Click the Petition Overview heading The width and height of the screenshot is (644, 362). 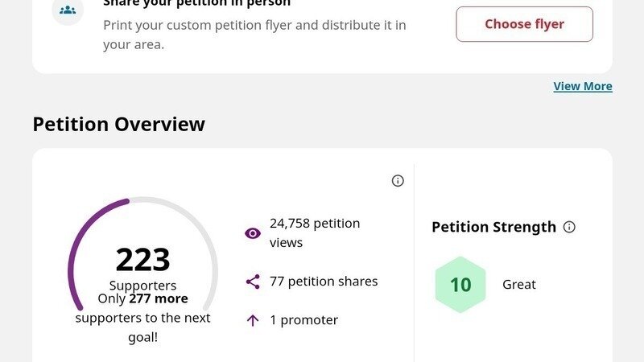coord(118,125)
